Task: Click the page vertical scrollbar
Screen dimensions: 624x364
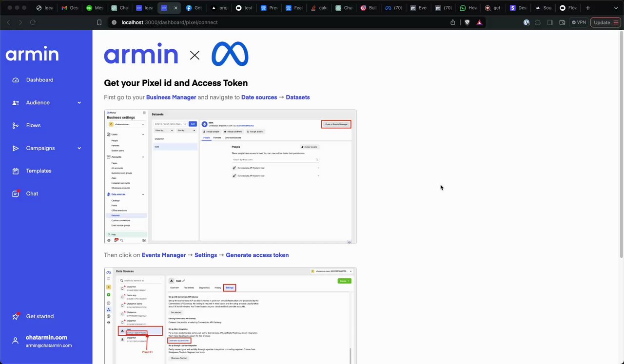Action: pos(621,144)
